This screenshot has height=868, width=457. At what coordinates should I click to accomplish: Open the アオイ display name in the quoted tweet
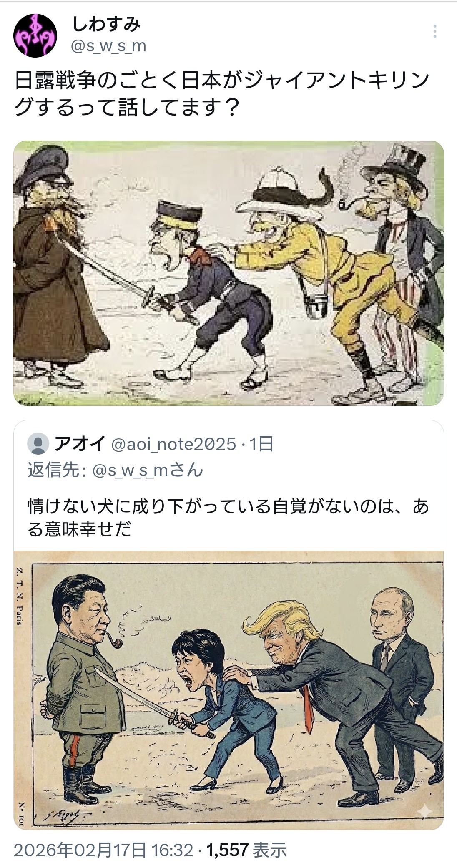(x=80, y=444)
